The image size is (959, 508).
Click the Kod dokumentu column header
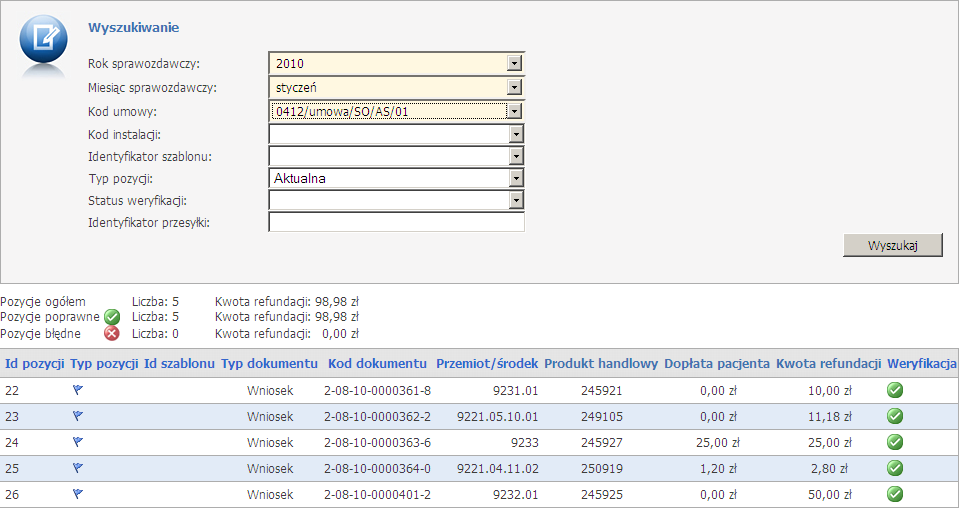click(x=377, y=362)
